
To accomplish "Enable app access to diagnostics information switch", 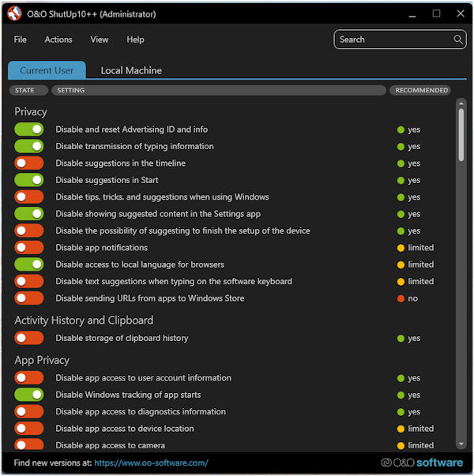I will (29, 411).
